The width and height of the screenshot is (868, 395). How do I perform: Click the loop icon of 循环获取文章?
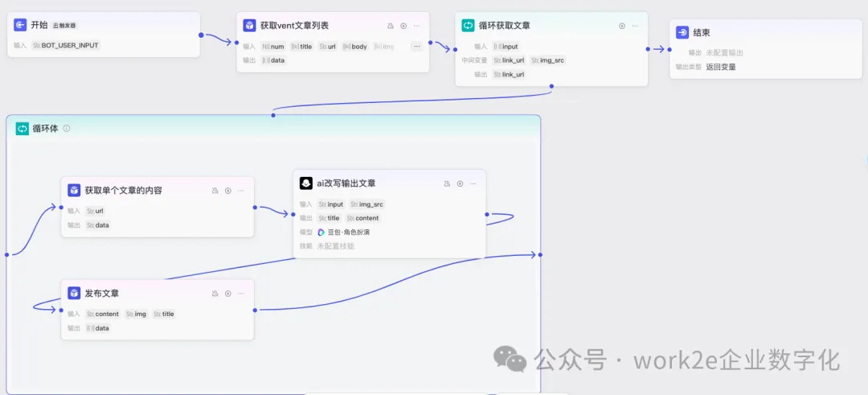point(469,26)
